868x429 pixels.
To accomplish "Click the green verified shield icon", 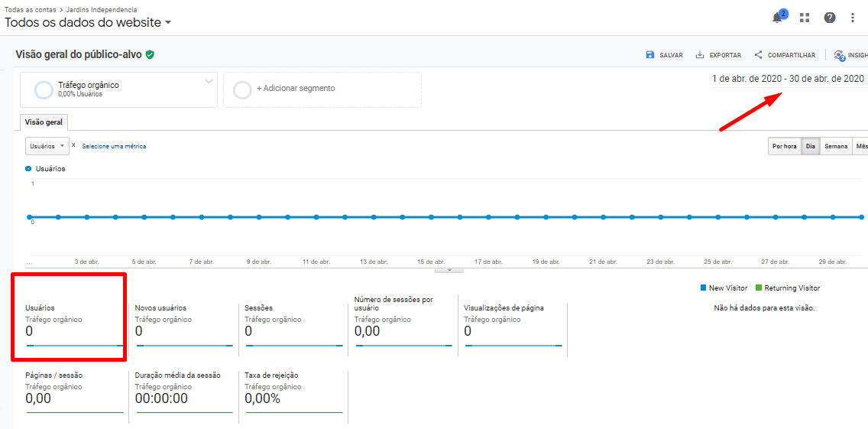I will [151, 55].
